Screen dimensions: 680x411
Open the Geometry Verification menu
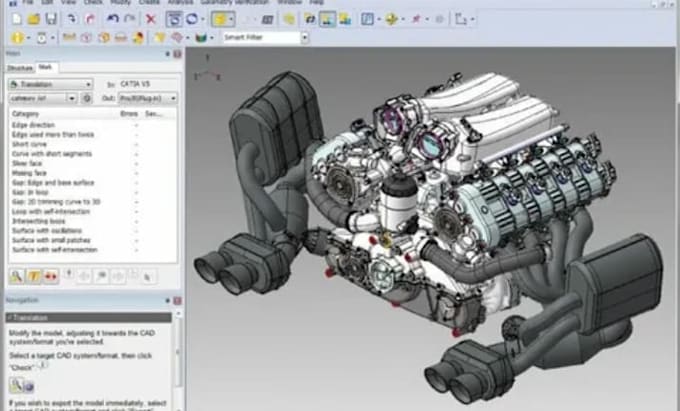(235, 2)
